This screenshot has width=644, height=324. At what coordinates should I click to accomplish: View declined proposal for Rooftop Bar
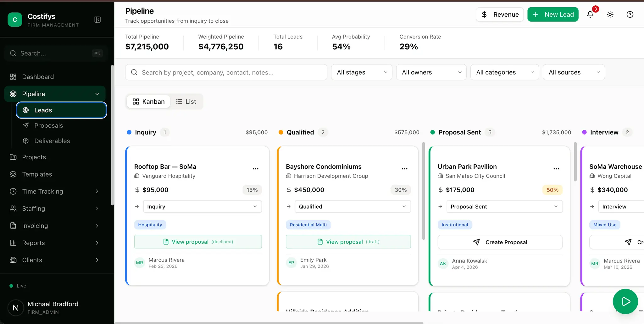pyautogui.click(x=198, y=242)
